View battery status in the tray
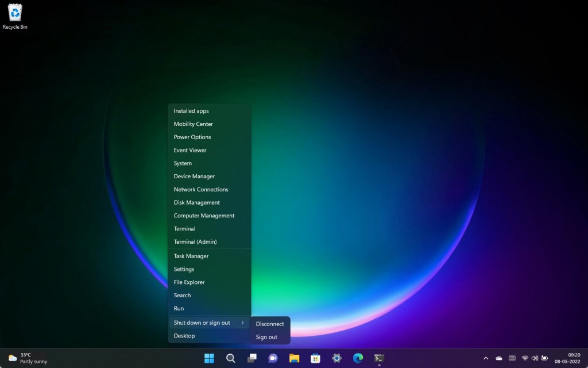588x368 pixels. [x=544, y=358]
